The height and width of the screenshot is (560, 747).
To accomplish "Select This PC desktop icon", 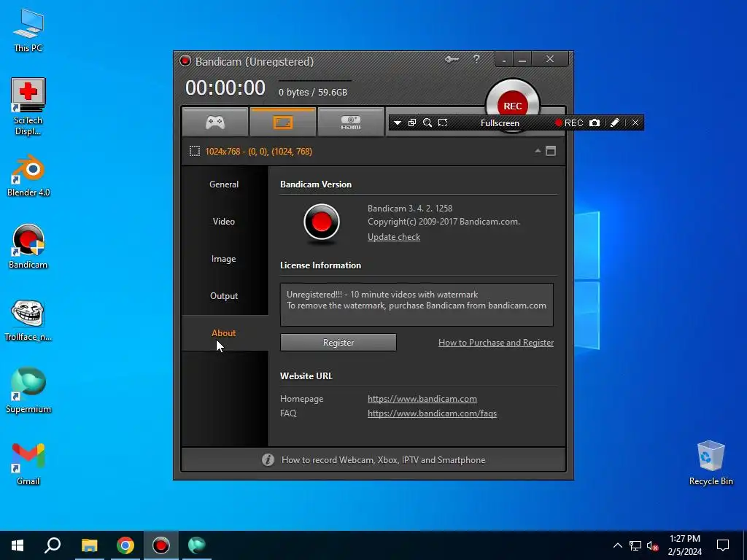I will [x=28, y=31].
